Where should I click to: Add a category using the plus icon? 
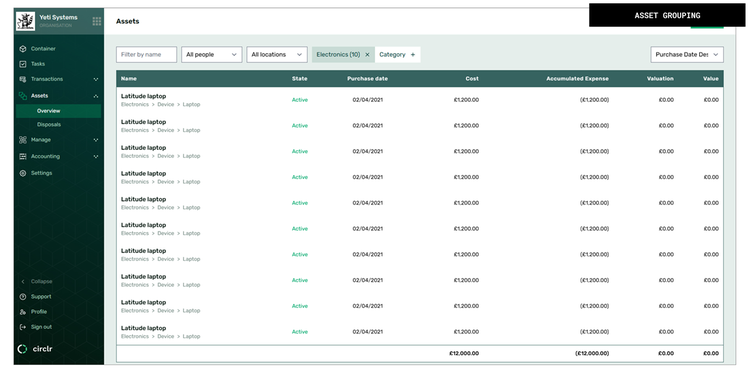click(413, 55)
